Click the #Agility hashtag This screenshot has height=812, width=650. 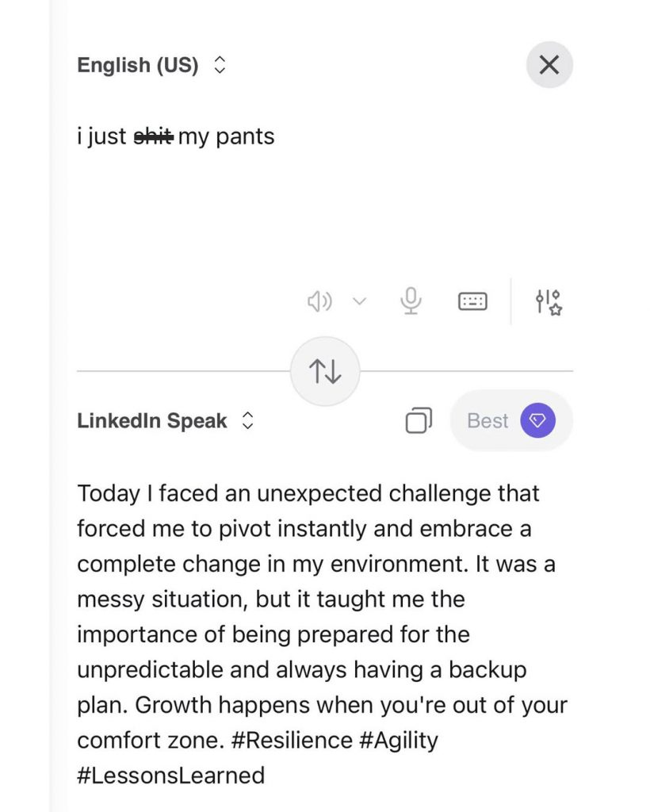pyautogui.click(x=399, y=741)
